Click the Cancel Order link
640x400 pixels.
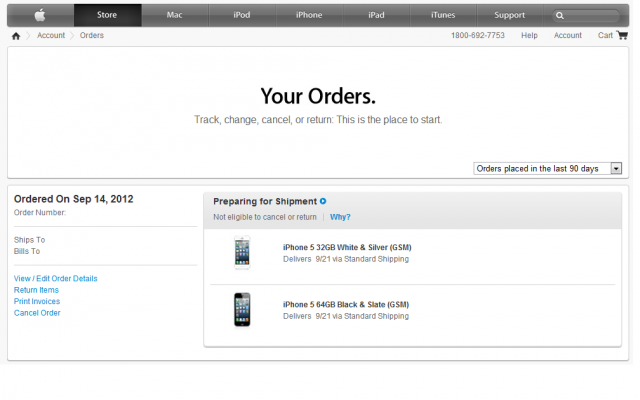point(37,313)
